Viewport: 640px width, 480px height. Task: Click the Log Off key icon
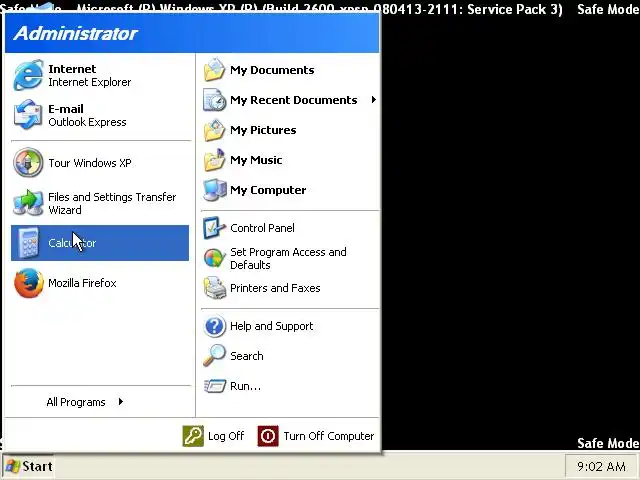(193, 436)
